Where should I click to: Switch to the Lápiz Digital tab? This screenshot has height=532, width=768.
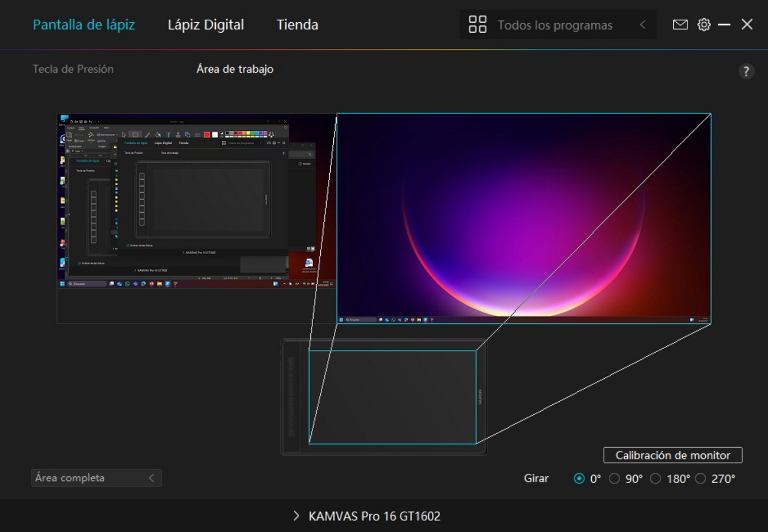(x=206, y=25)
